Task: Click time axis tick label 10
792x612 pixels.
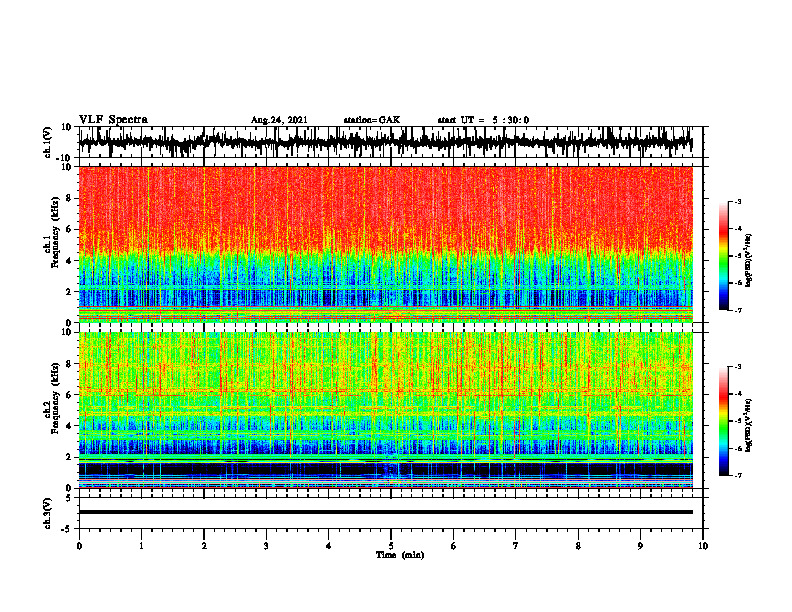Action: pos(703,546)
